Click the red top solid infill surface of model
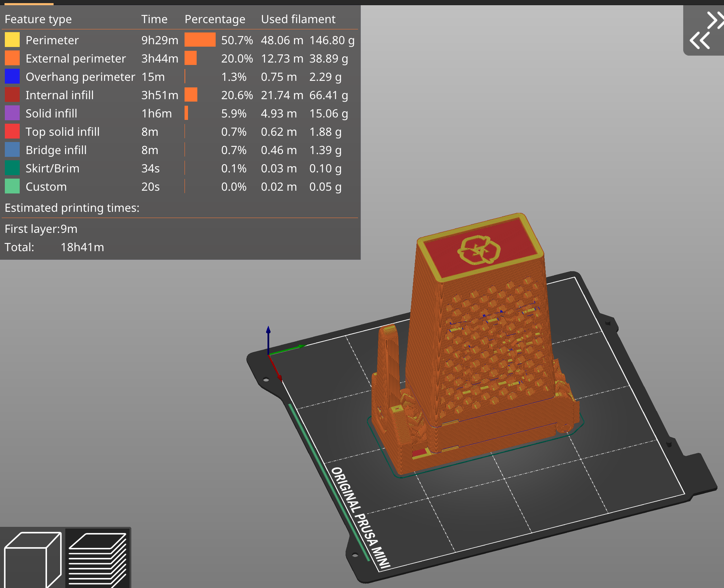This screenshot has width=724, height=588. tap(480, 249)
